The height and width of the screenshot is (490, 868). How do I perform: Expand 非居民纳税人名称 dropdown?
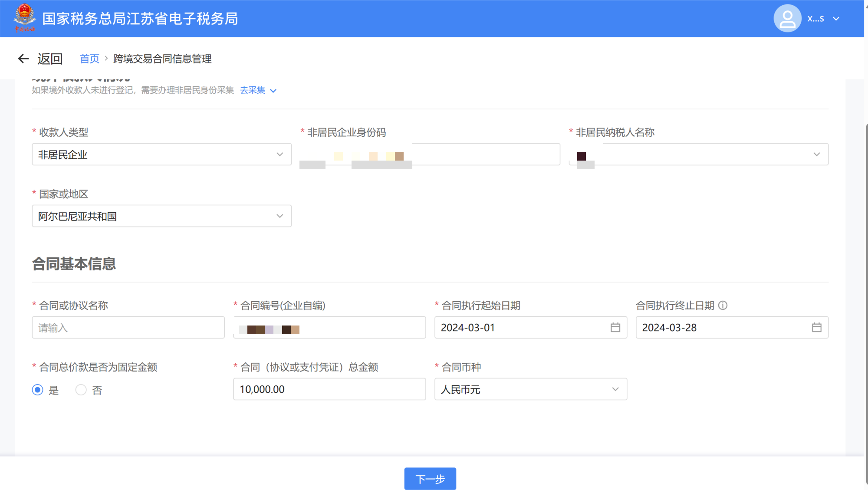point(816,155)
